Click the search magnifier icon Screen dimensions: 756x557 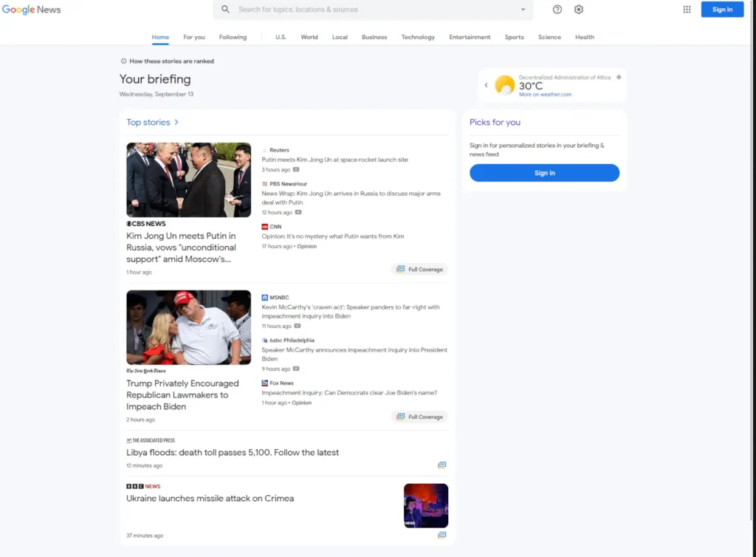click(x=225, y=9)
